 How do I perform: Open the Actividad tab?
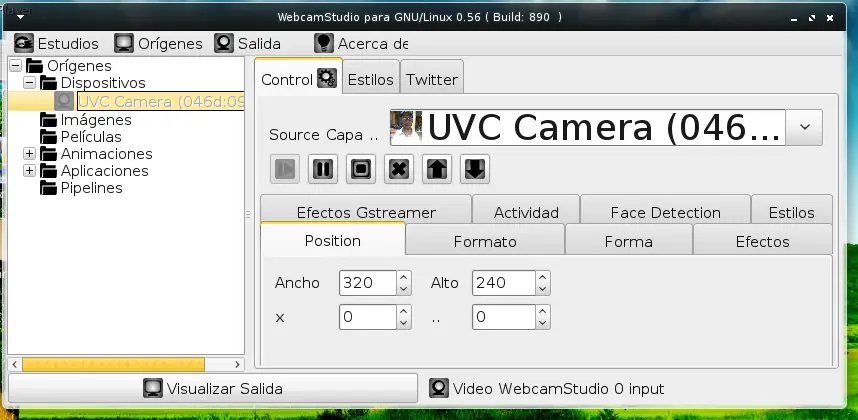click(526, 212)
